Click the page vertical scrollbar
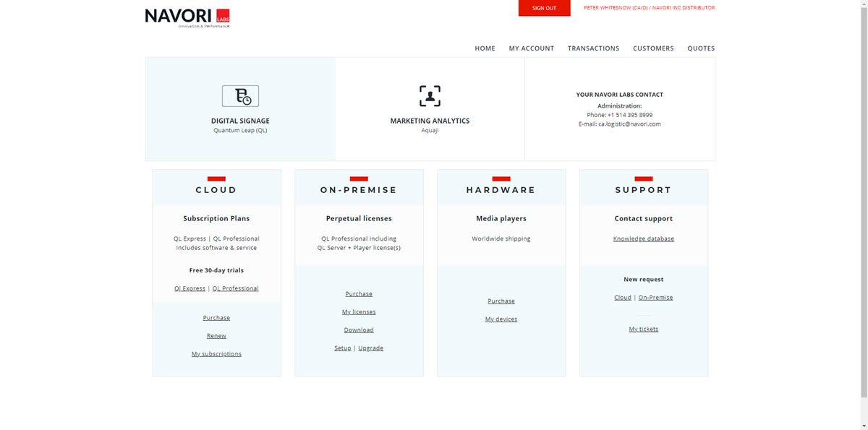The image size is (868, 430). pyautogui.click(x=863, y=202)
